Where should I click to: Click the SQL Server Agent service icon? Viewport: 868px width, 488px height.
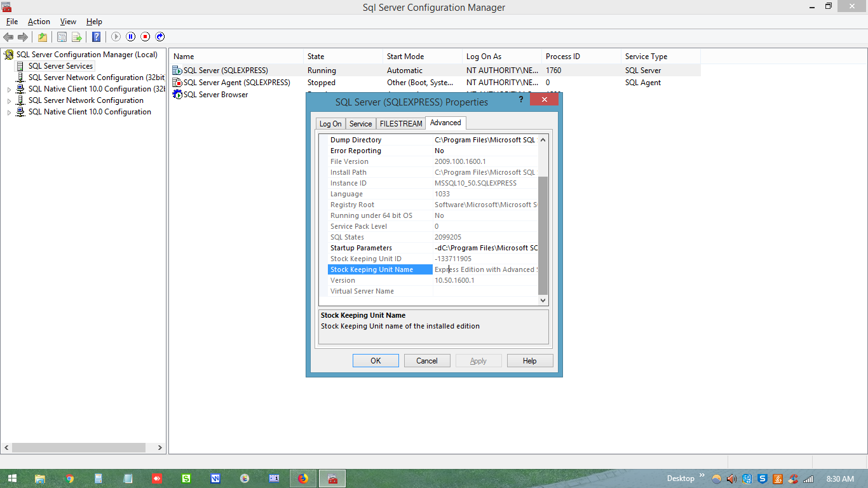click(177, 83)
